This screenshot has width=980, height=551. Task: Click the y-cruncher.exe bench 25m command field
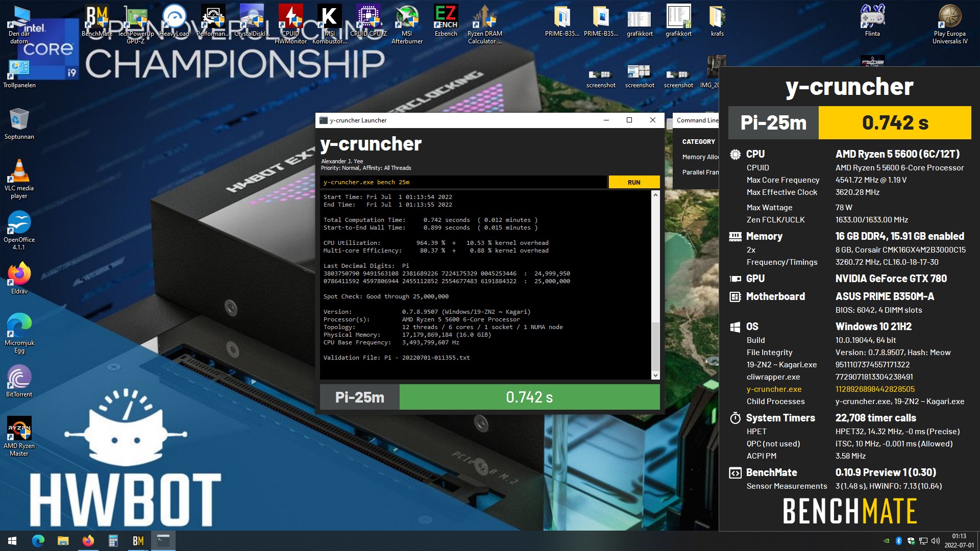[463, 182]
